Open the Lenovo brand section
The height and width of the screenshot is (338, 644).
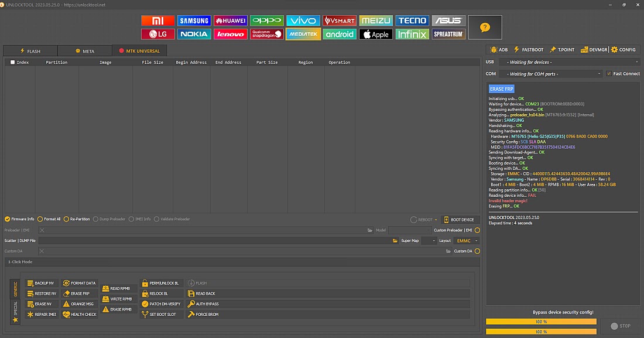pyautogui.click(x=231, y=34)
